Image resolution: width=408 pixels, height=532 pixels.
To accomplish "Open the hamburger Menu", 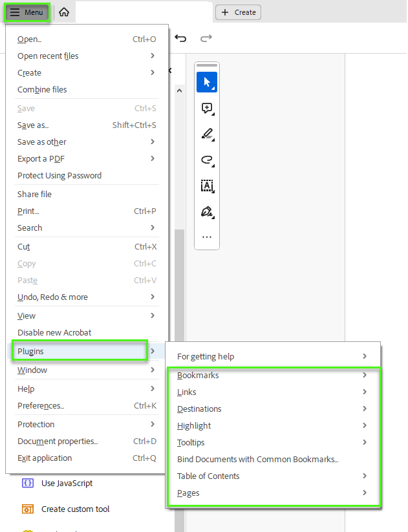I will tap(27, 12).
